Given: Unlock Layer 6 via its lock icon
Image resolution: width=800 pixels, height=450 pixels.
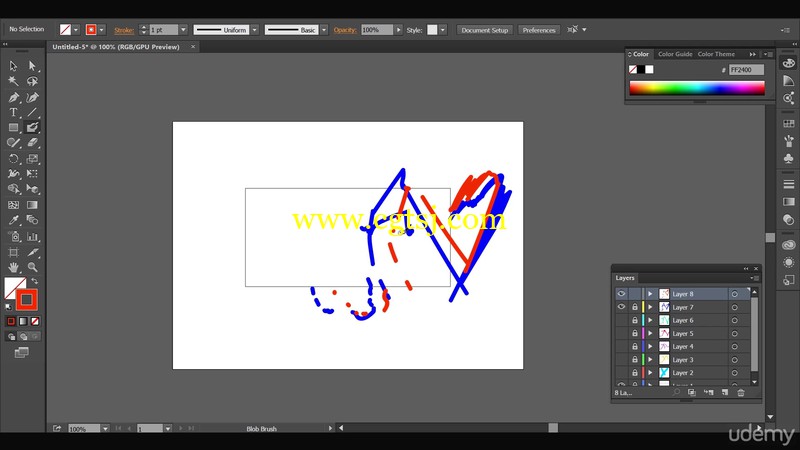Looking at the screenshot, I should (x=635, y=320).
